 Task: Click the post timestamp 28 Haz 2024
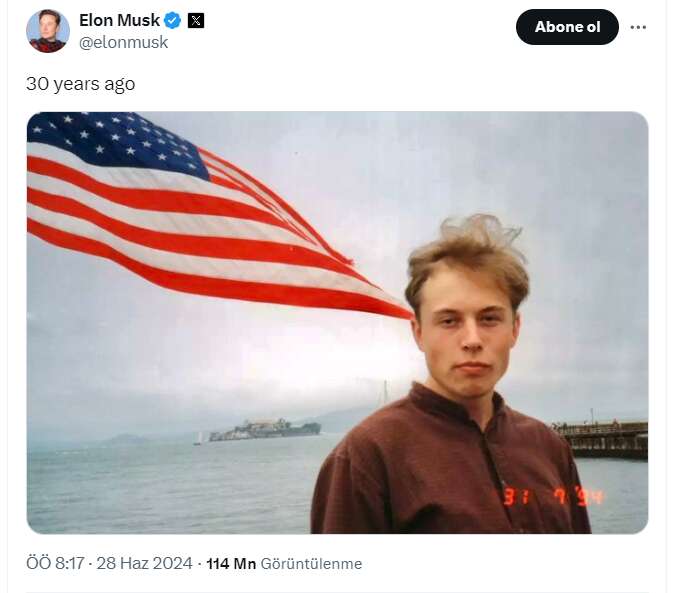point(144,563)
